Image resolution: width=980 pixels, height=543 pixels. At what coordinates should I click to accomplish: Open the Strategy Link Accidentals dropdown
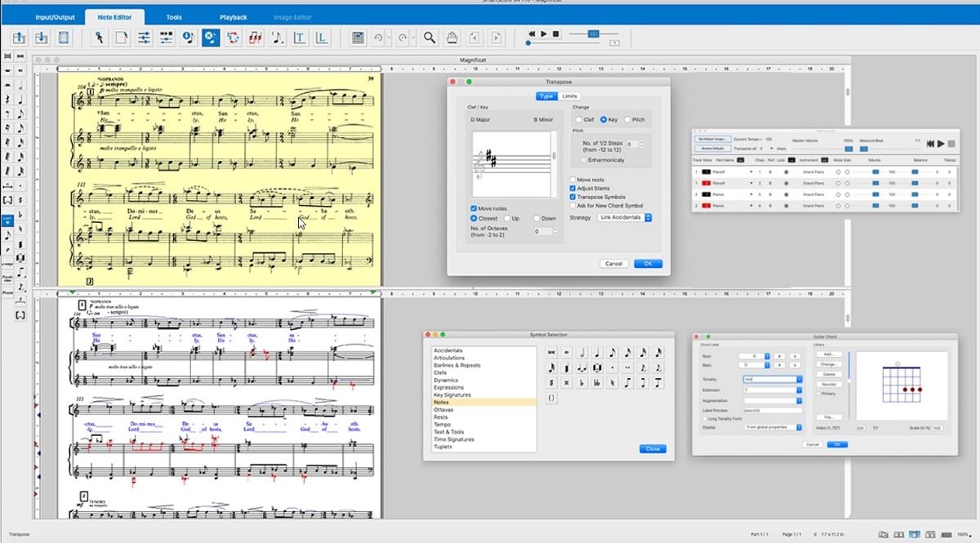(624, 218)
